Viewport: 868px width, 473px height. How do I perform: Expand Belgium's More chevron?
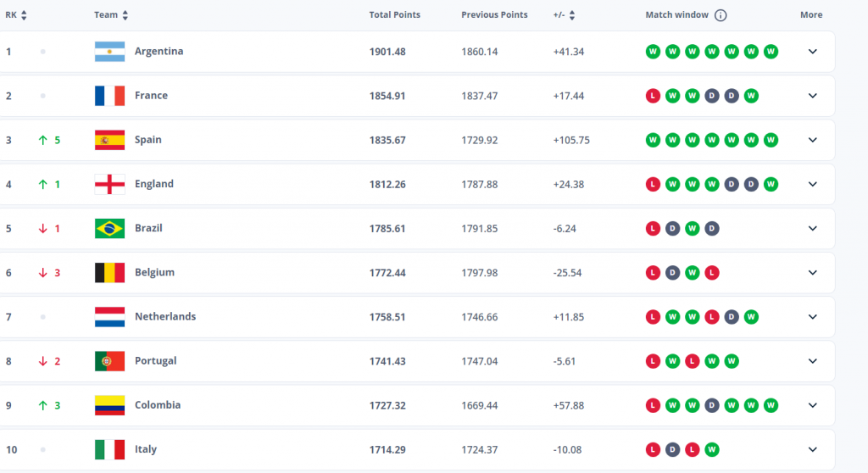click(x=812, y=272)
